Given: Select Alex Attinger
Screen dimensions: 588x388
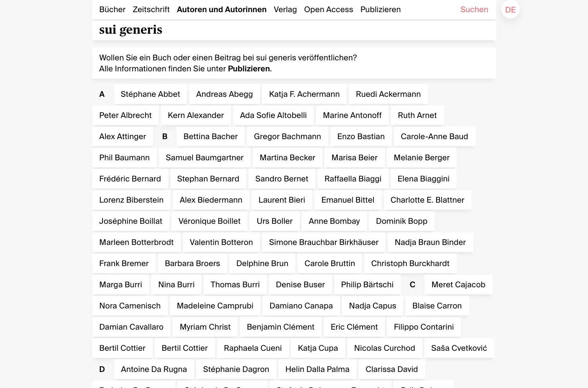Looking at the screenshot, I should (123, 136).
